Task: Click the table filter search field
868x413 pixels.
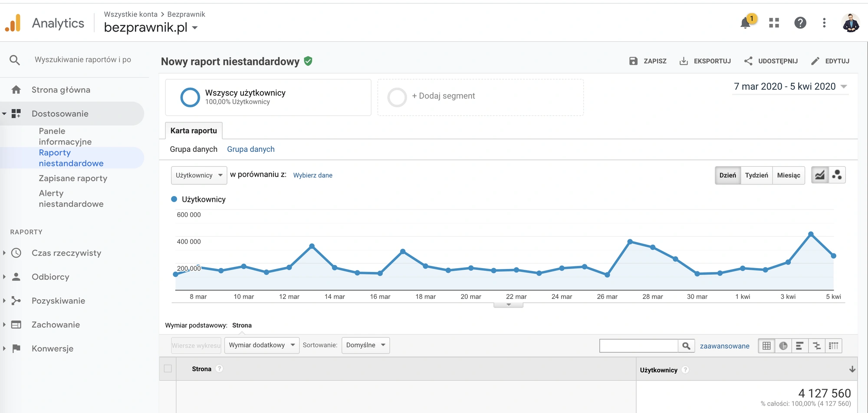Action: (x=638, y=346)
